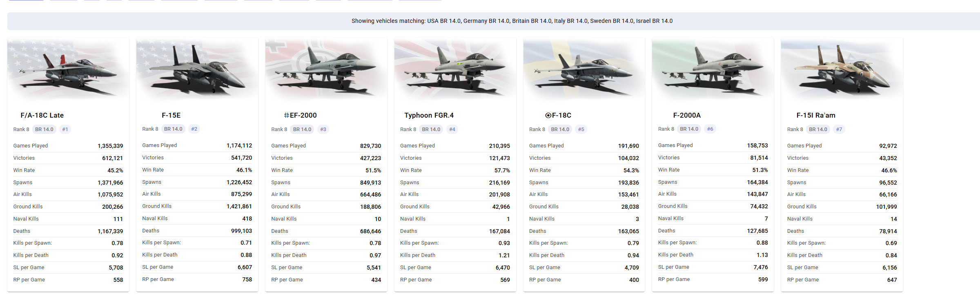Open the Typhoon FGR.4 title link
Screen dimensions: 980x299
click(429, 115)
